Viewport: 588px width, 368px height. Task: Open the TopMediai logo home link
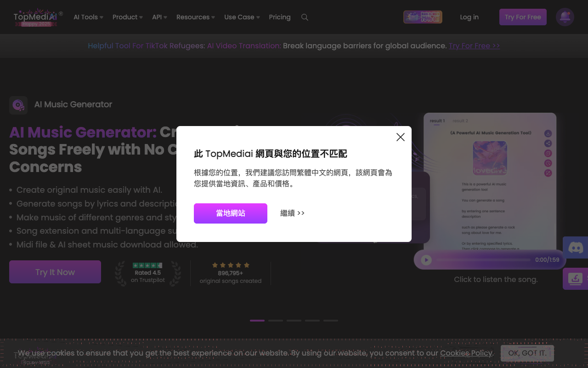(38, 17)
